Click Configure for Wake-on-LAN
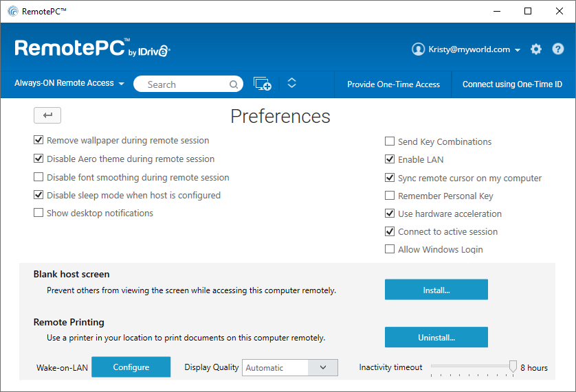 pos(131,367)
